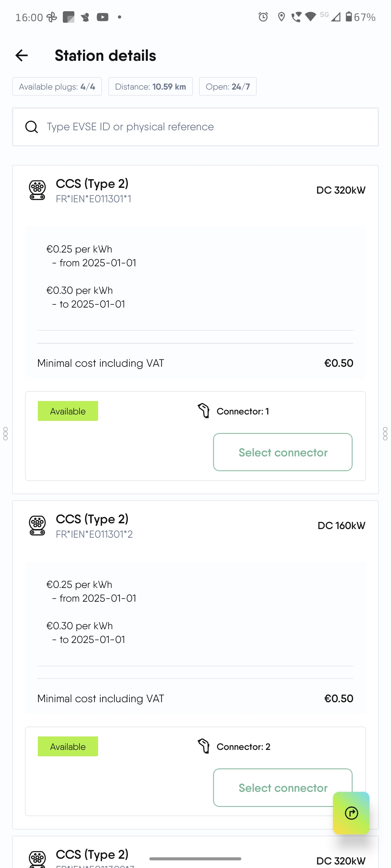Open the alarm icon in the status bar

[x=263, y=17]
